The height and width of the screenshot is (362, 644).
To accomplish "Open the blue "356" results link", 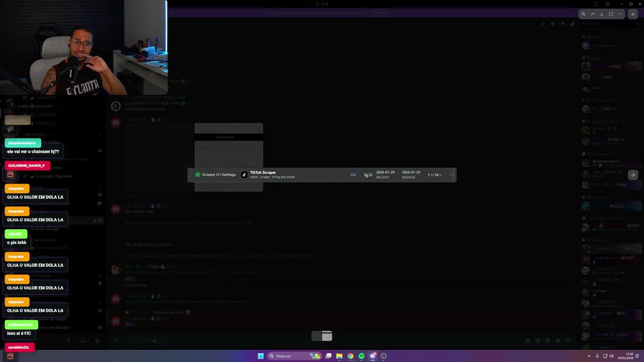I will coord(353,174).
